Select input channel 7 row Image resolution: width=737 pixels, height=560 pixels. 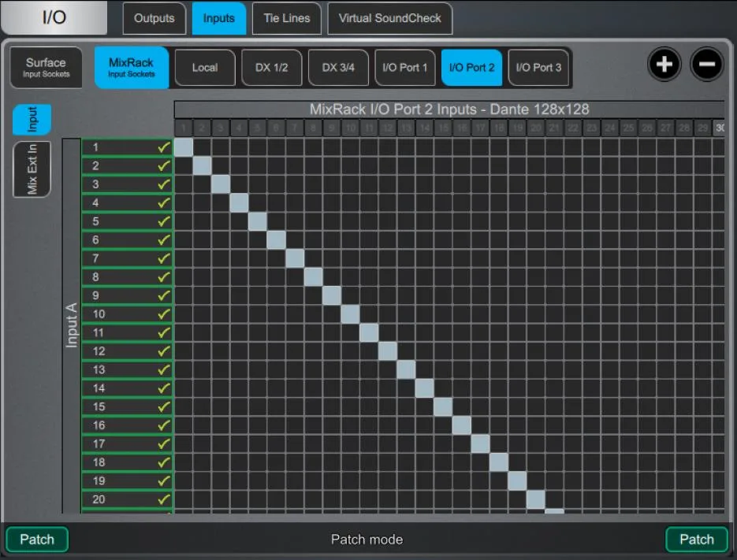pos(128,258)
